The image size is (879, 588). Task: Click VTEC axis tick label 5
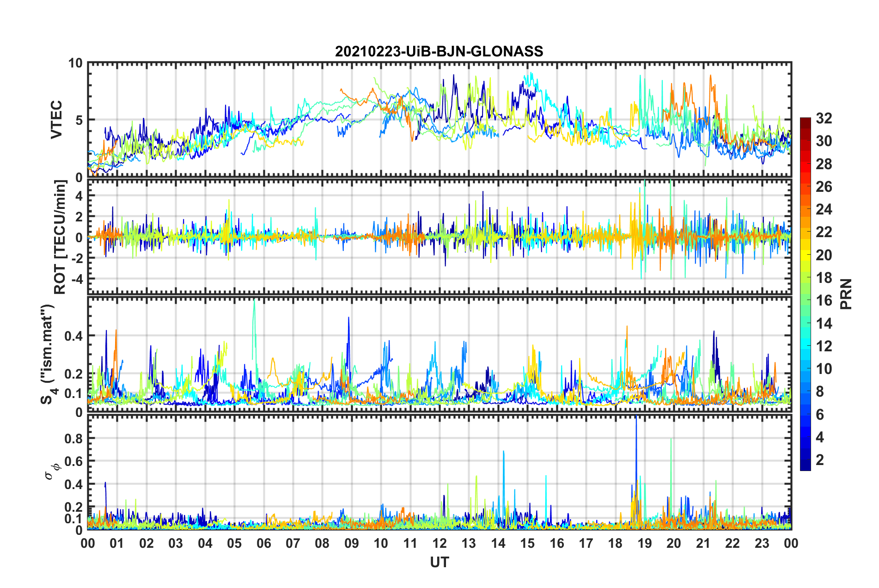click(x=79, y=120)
